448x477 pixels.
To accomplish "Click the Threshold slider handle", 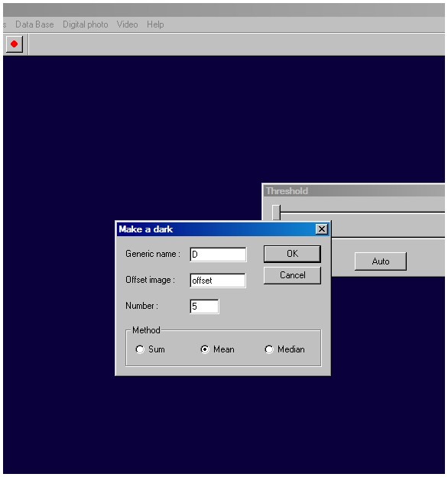I will (276, 213).
